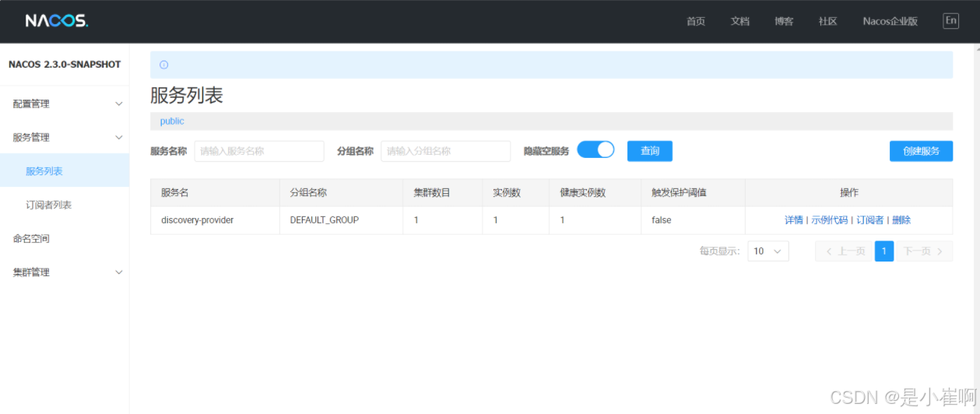Image resolution: width=980 pixels, height=414 pixels.
Task: Expand 配置管理 sidebar menu
Action: click(x=65, y=103)
